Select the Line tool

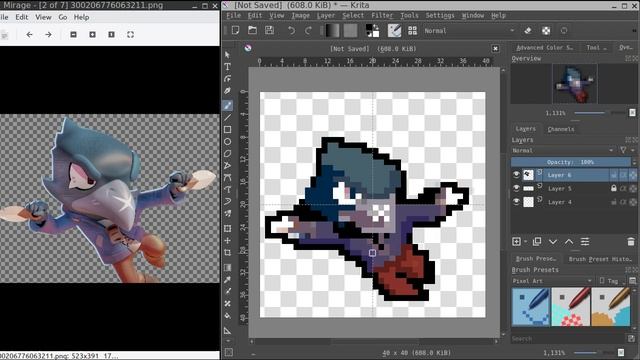coord(227,118)
